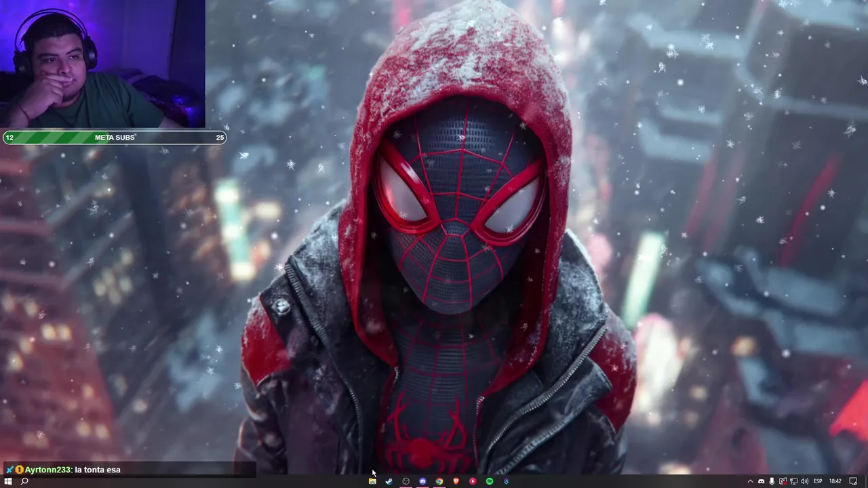
Task: Click the META SUBS progress bar
Action: click(x=115, y=138)
